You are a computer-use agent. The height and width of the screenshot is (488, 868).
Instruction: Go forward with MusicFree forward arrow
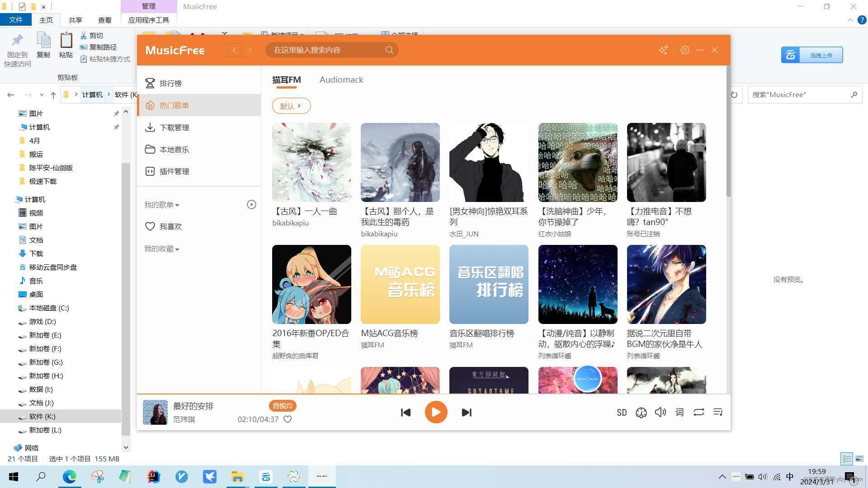coord(250,50)
